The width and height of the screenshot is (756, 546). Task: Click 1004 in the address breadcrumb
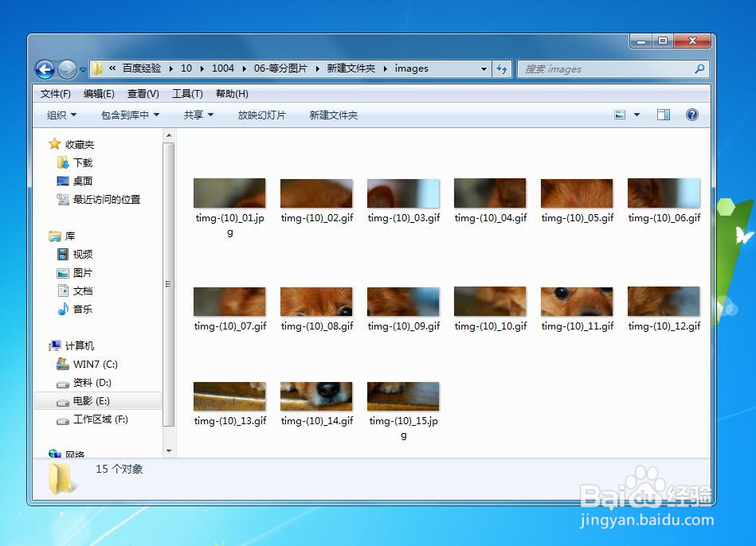tap(223, 68)
